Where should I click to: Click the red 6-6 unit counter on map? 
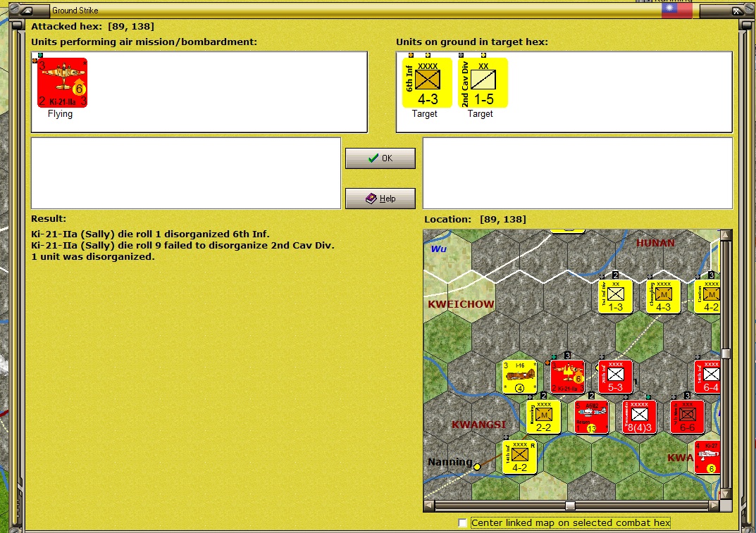pyautogui.click(x=687, y=417)
